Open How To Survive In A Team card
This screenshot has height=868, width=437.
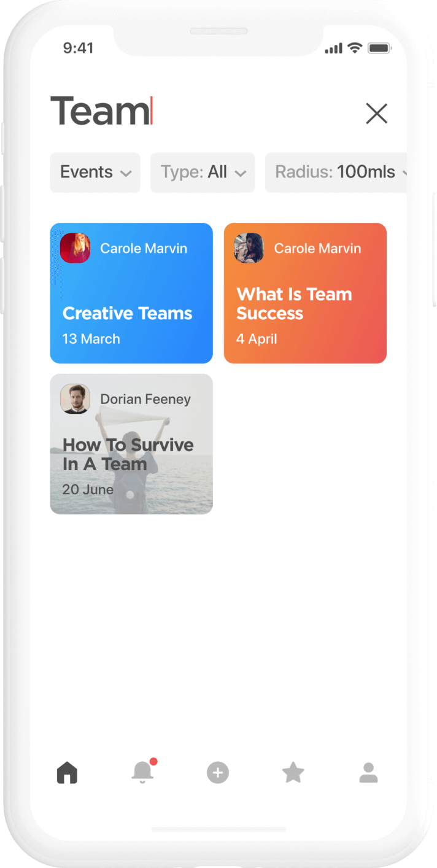[131, 444]
